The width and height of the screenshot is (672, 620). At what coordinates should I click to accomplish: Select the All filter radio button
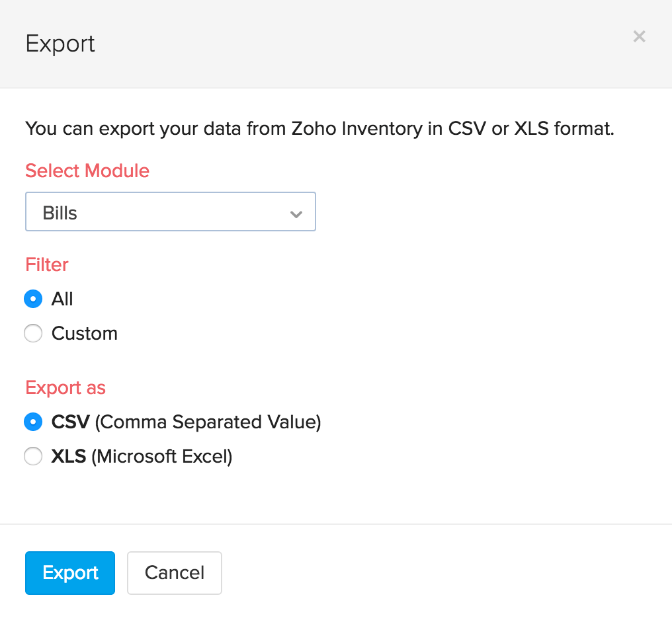coord(33,299)
